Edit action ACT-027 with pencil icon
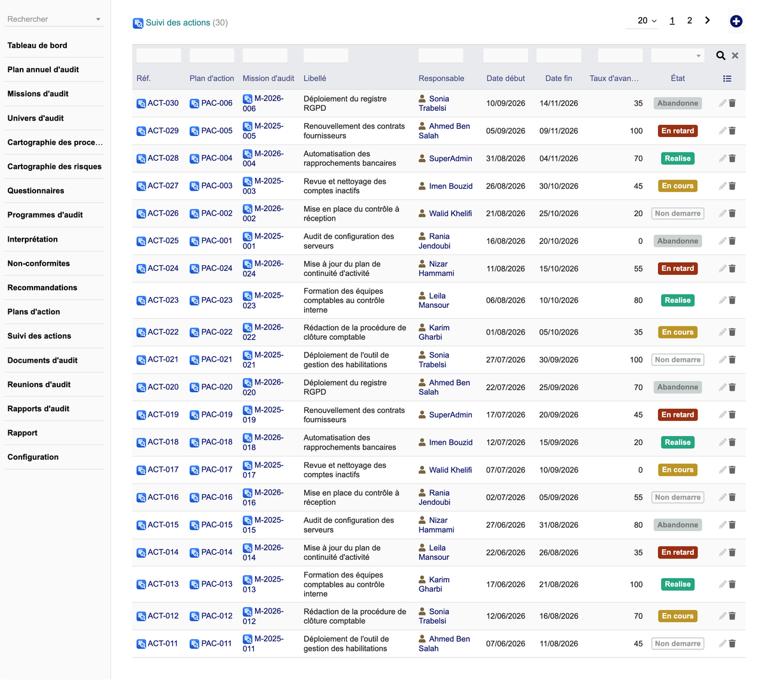The image size is (765, 700). tap(722, 186)
